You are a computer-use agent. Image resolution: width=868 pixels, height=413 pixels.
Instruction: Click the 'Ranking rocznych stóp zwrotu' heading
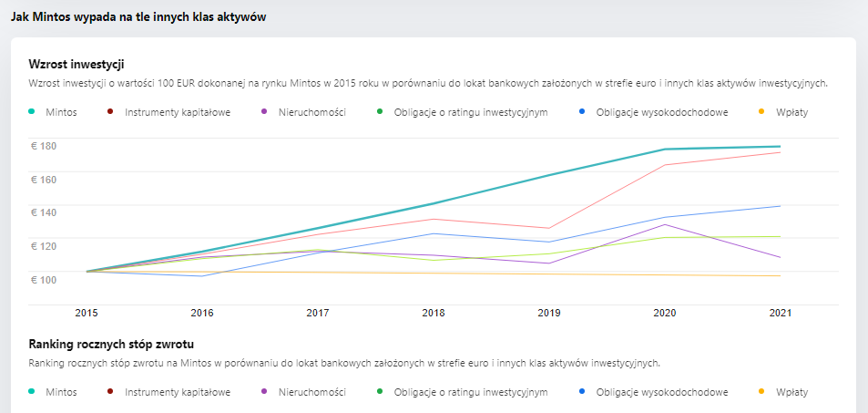point(111,345)
